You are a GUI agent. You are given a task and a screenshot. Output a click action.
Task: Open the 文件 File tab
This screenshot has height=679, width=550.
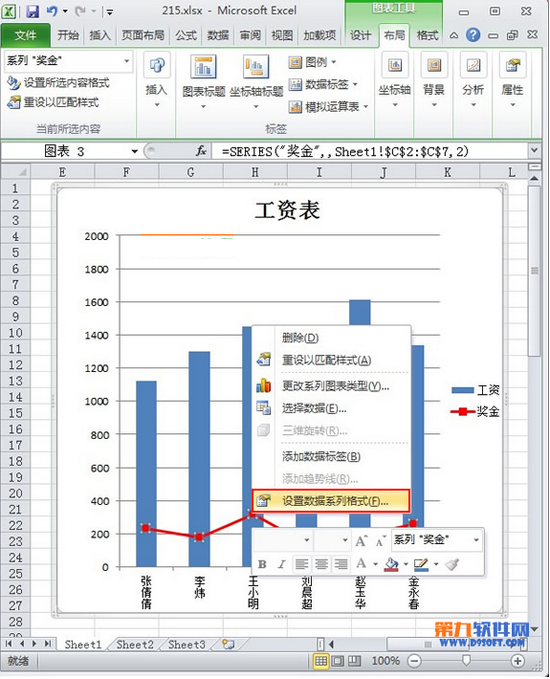26,35
